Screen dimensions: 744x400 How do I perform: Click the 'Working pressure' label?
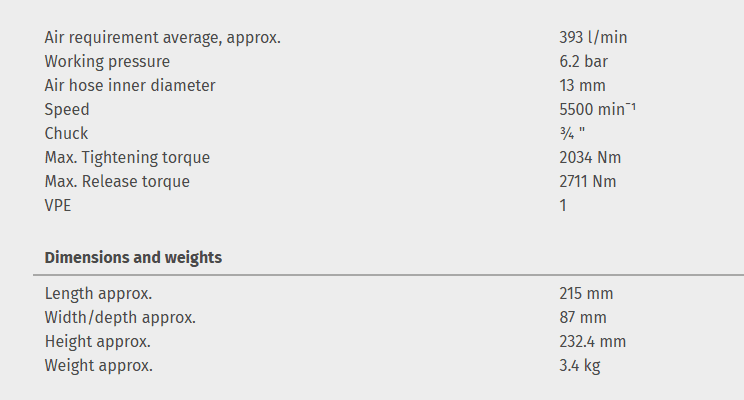pos(107,62)
